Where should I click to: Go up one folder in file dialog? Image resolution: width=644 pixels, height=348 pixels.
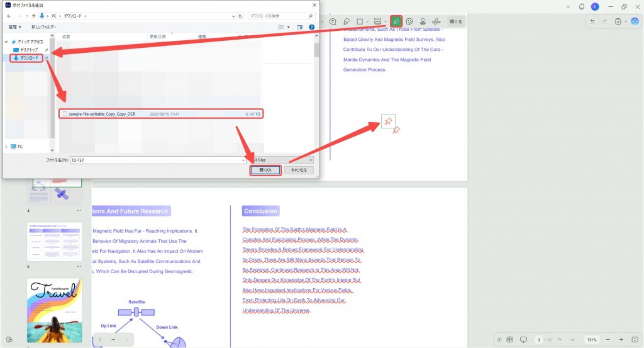click(34, 16)
